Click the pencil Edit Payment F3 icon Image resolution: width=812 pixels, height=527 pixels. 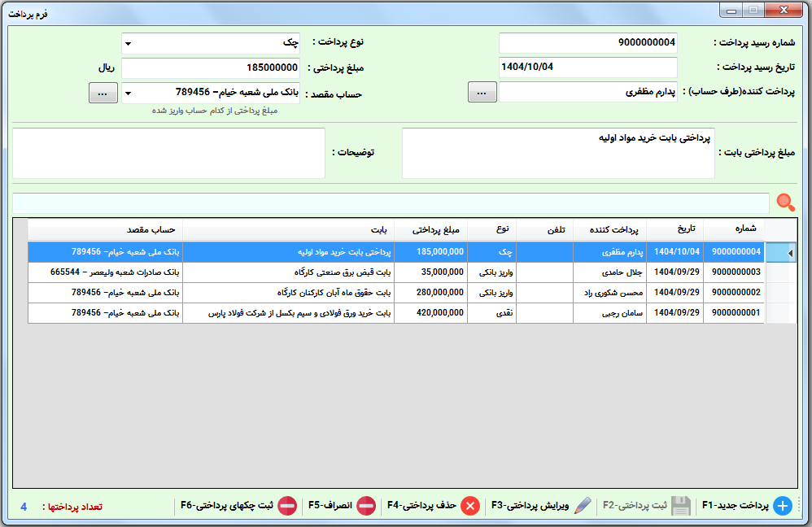[583, 506]
